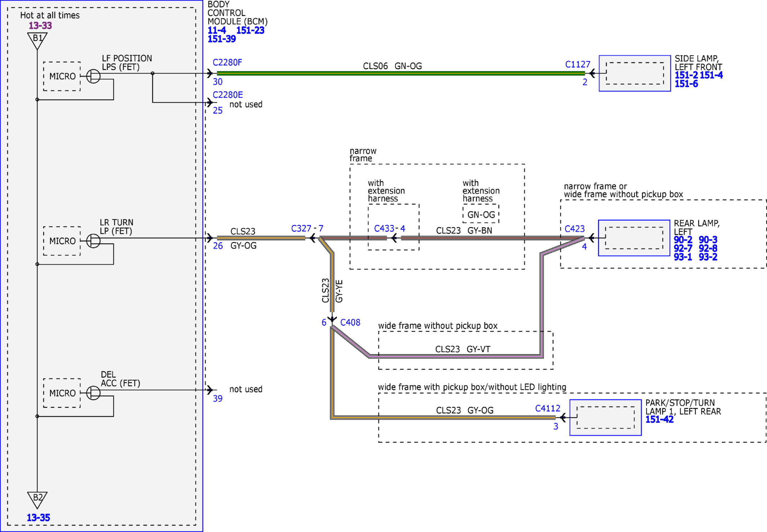Click the B1 power triangle symbol
The height and width of the screenshot is (532, 767).
click(37, 41)
